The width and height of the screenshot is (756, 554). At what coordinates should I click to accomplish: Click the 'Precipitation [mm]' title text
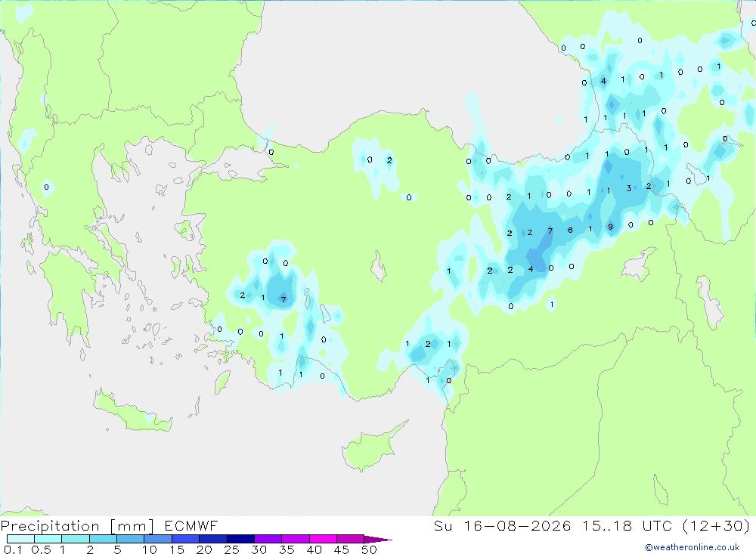(77, 526)
